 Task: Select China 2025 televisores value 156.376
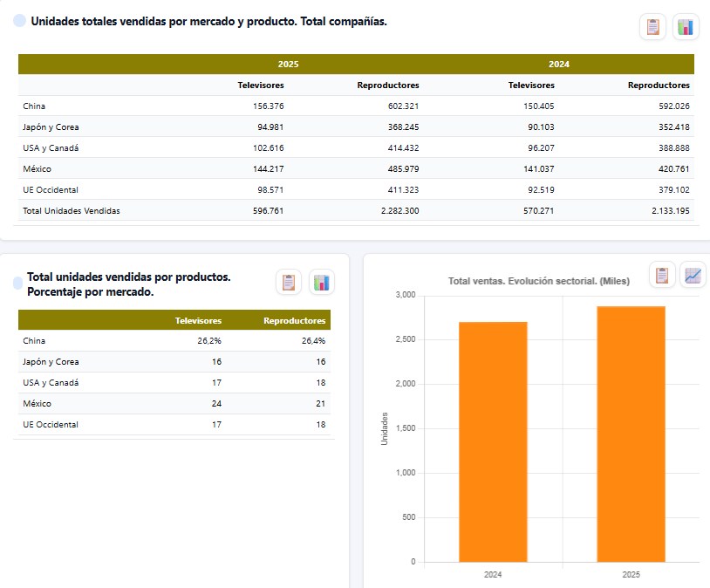coord(268,106)
